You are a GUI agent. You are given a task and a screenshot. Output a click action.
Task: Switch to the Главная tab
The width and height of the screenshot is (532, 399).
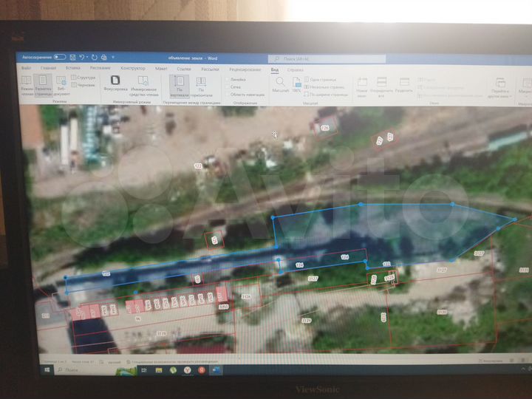pos(48,68)
